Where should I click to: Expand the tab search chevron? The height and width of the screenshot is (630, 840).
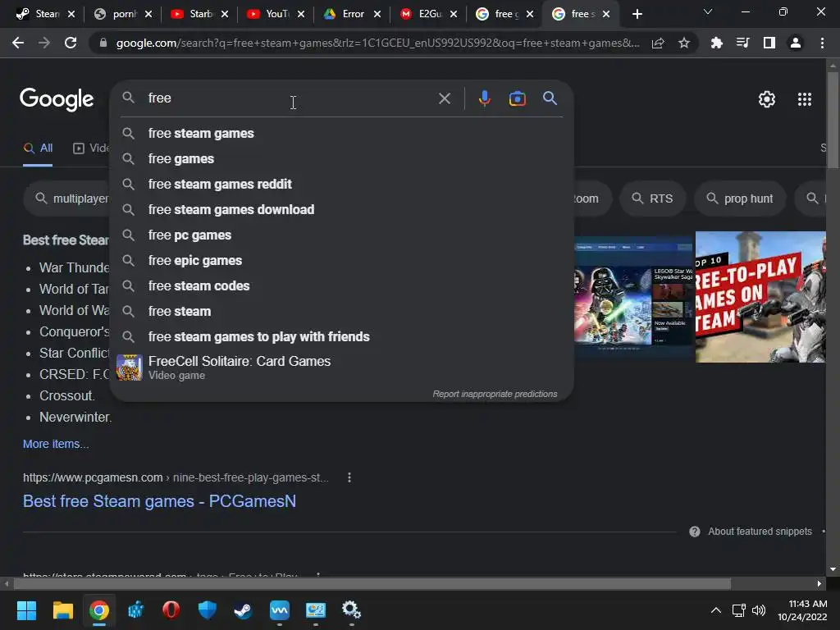click(708, 11)
